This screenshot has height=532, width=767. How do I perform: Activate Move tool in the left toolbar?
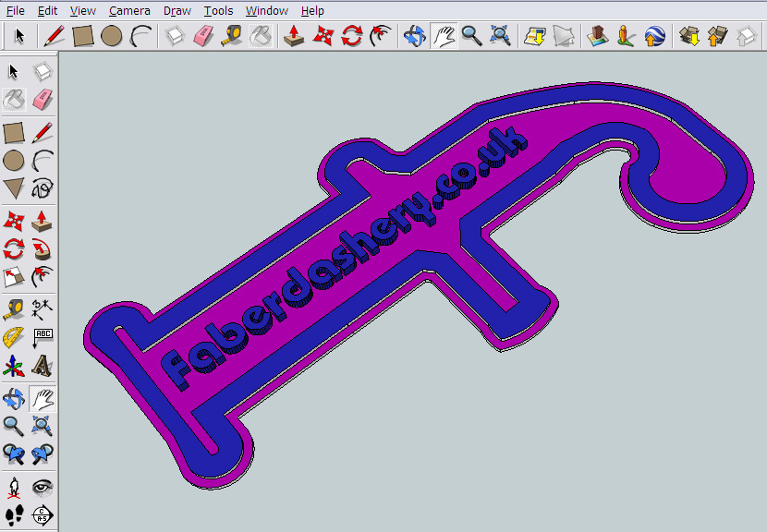(x=14, y=221)
